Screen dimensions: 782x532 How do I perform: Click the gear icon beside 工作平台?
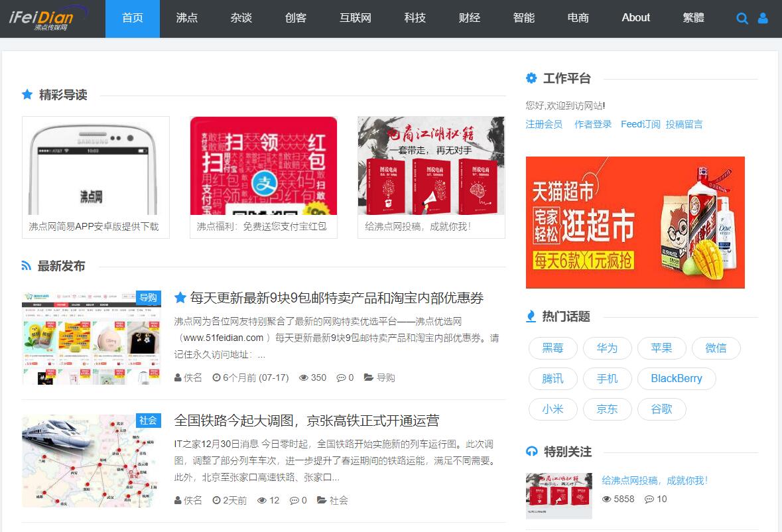pyautogui.click(x=531, y=78)
